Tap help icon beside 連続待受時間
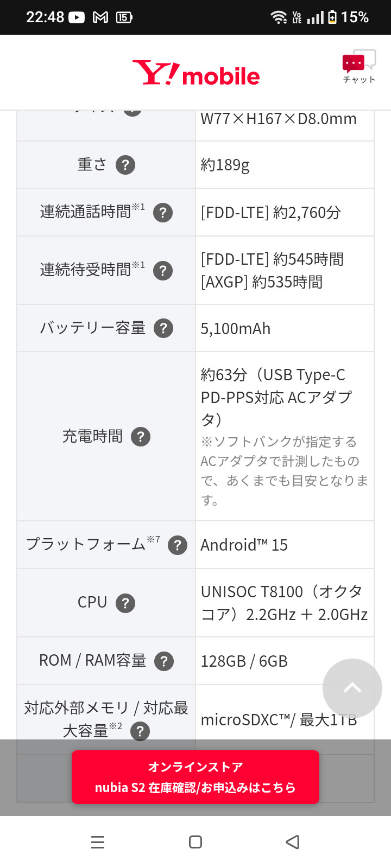Image resolution: width=391 pixels, height=868 pixels. pos(163,270)
